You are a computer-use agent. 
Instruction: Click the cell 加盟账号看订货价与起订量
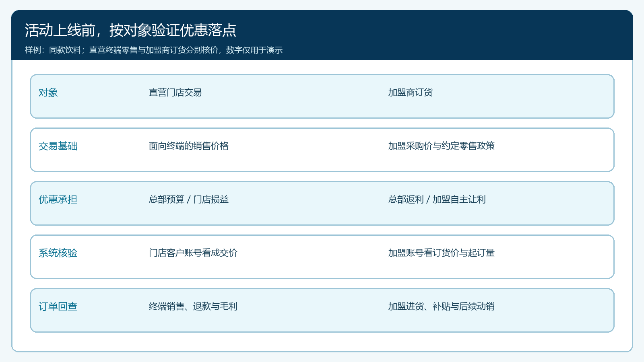coord(441,253)
